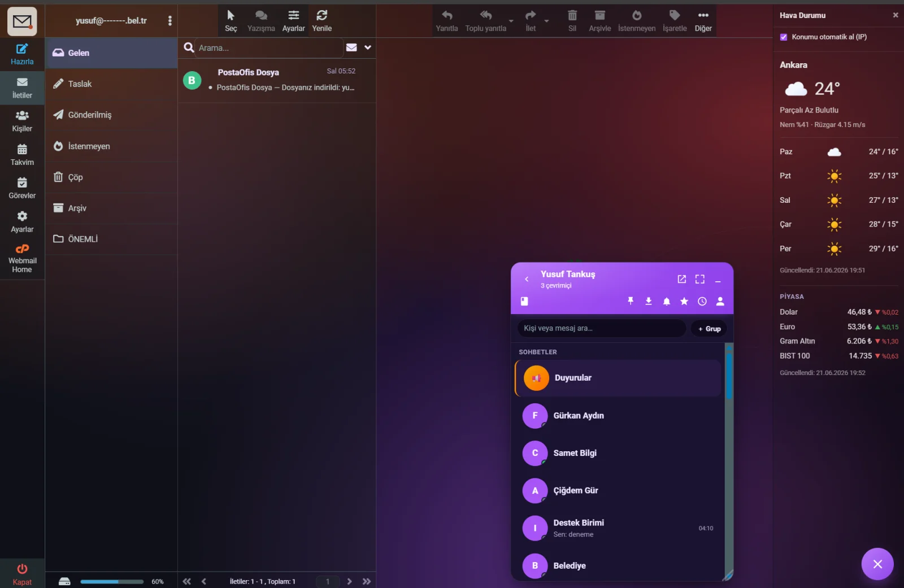This screenshot has width=904, height=588.
Task: Open starred messages via star icon
Action: pyautogui.click(x=684, y=301)
